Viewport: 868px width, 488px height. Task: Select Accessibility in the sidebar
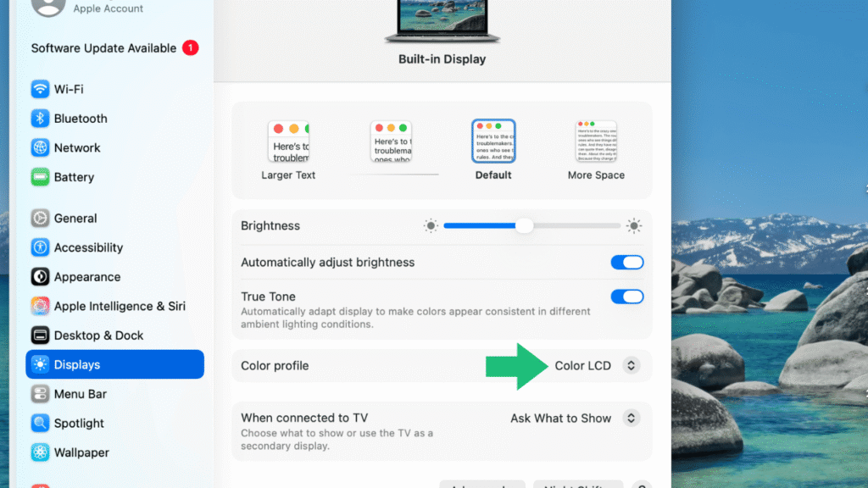[114, 247]
